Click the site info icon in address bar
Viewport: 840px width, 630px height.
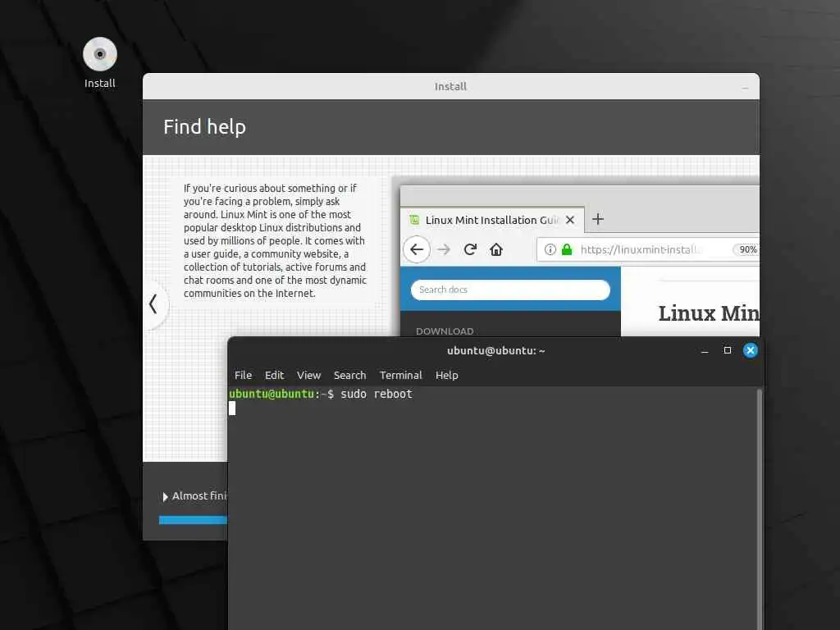pos(550,249)
